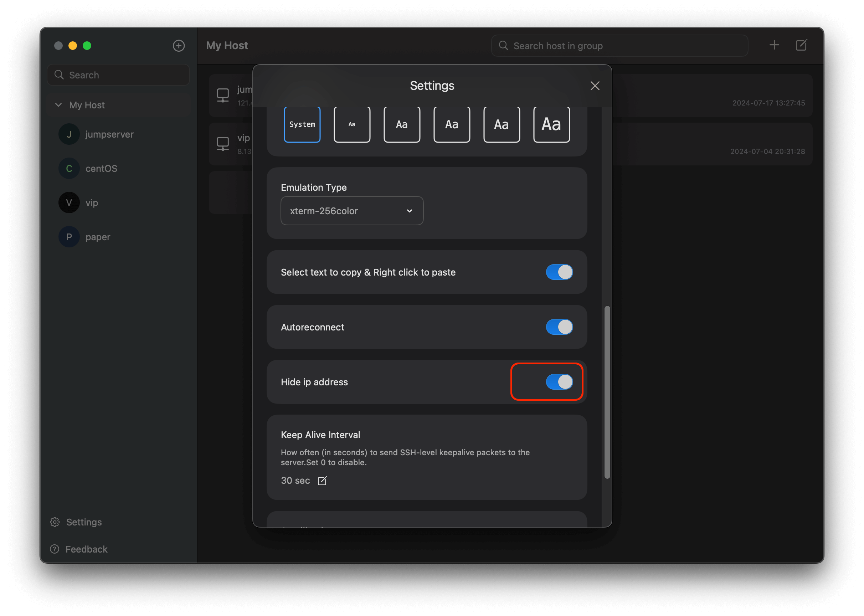Click the add group plus-circle icon
Image resolution: width=864 pixels, height=616 pixels.
pyautogui.click(x=179, y=46)
